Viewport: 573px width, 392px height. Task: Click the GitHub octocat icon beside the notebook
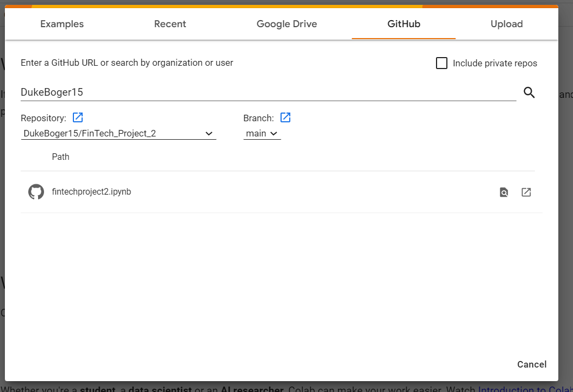click(x=36, y=191)
